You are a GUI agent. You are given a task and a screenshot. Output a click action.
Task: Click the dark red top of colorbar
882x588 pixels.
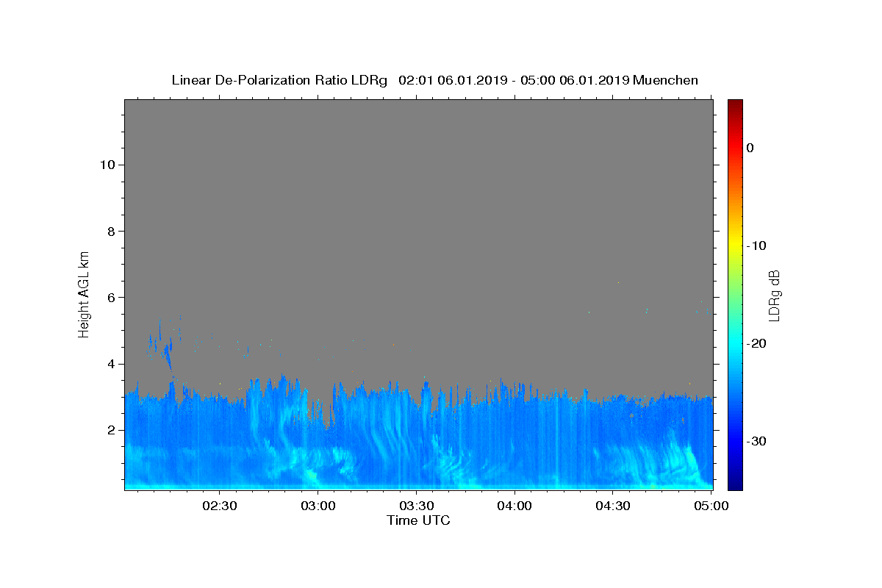click(x=735, y=104)
